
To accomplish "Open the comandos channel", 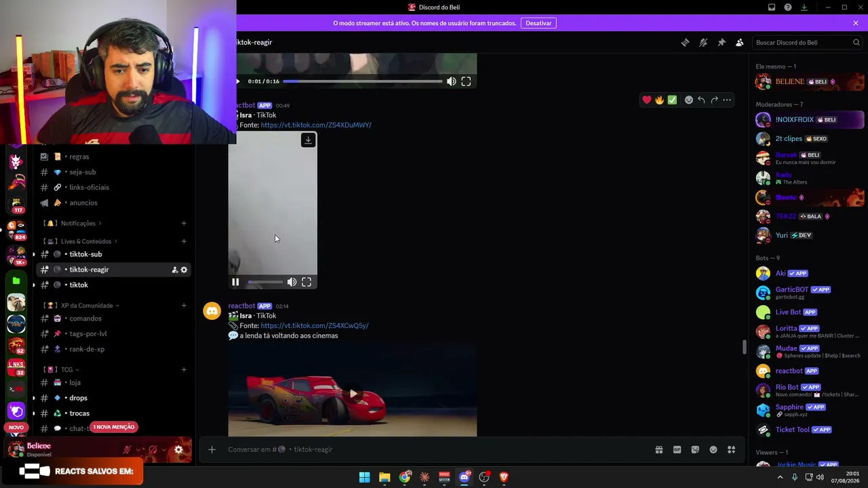I will coord(113,319).
